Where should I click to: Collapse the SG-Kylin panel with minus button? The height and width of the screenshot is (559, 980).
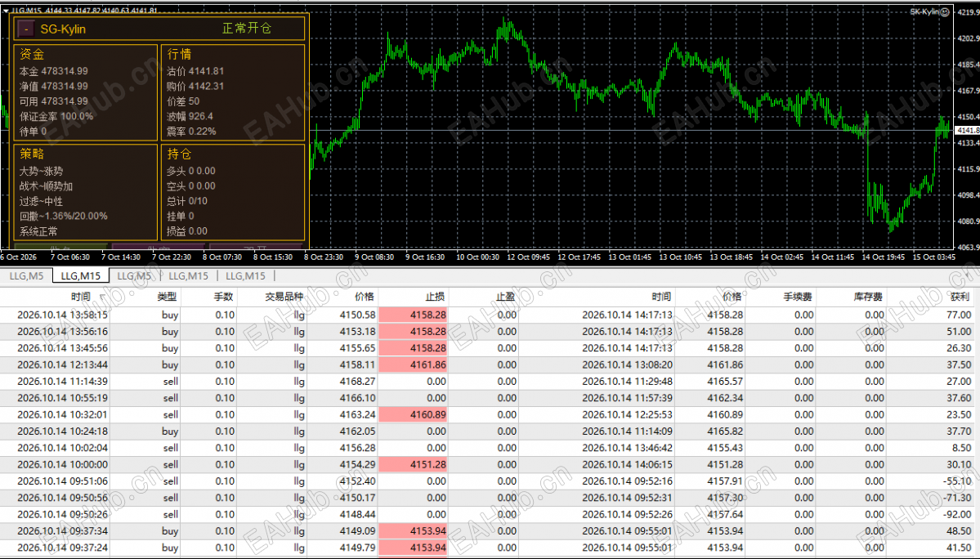(25, 29)
